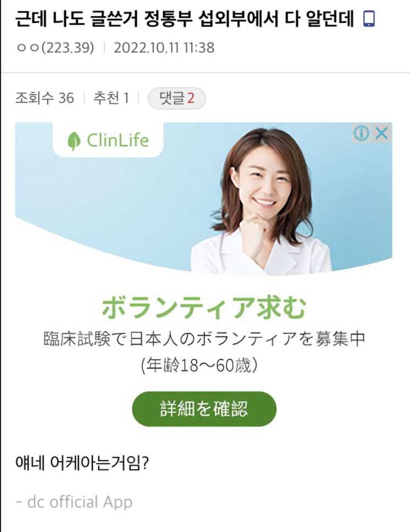Screen dimensions: 410x532
Task: Open the ad info circle icon
Action: click(x=362, y=133)
